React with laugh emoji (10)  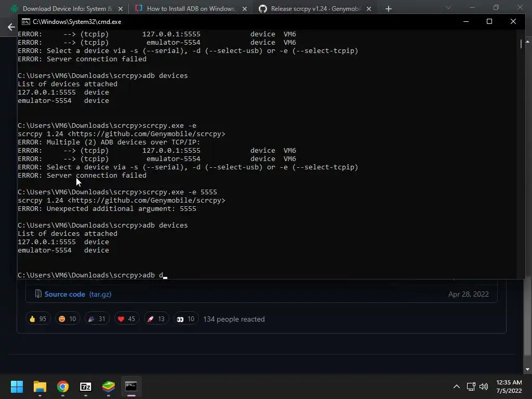(68, 318)
